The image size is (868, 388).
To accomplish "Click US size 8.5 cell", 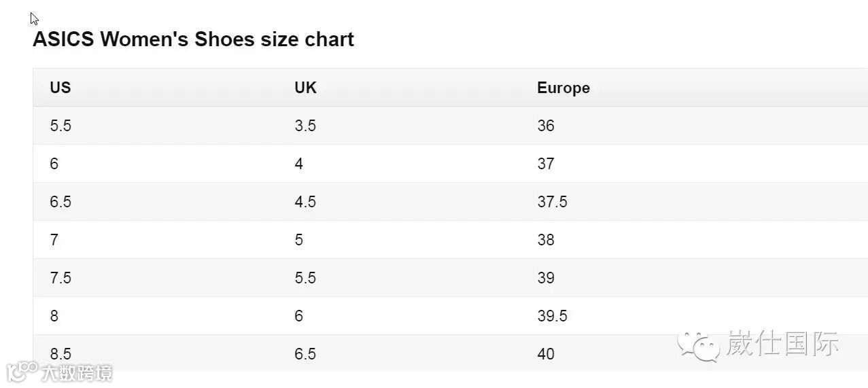I will click(x=60, y=354).
